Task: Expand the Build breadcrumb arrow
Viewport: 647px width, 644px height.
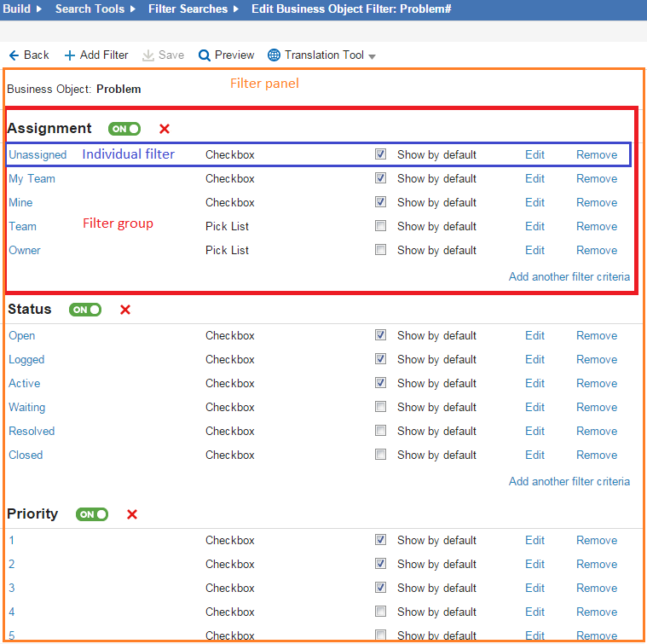Action: (x=39, y=9)
